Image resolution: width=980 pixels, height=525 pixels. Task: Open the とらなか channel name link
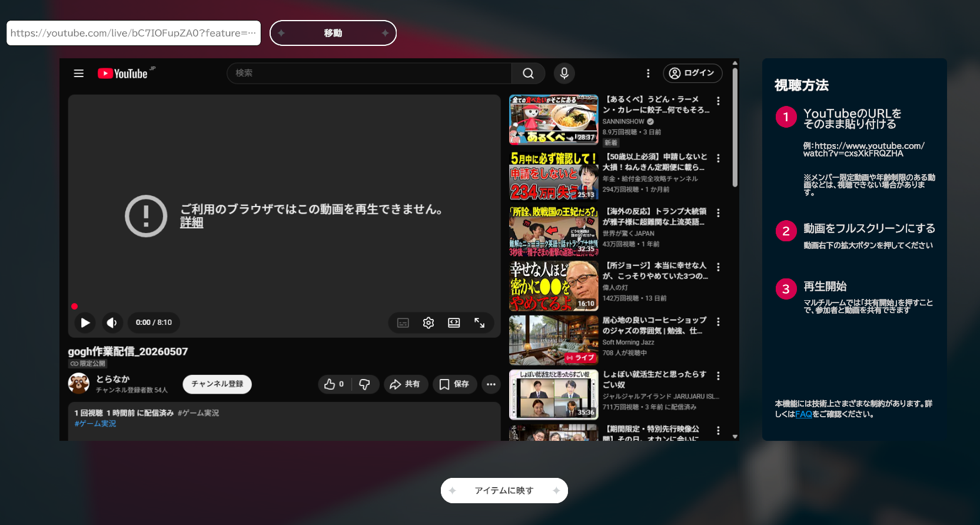pos(113,379)
